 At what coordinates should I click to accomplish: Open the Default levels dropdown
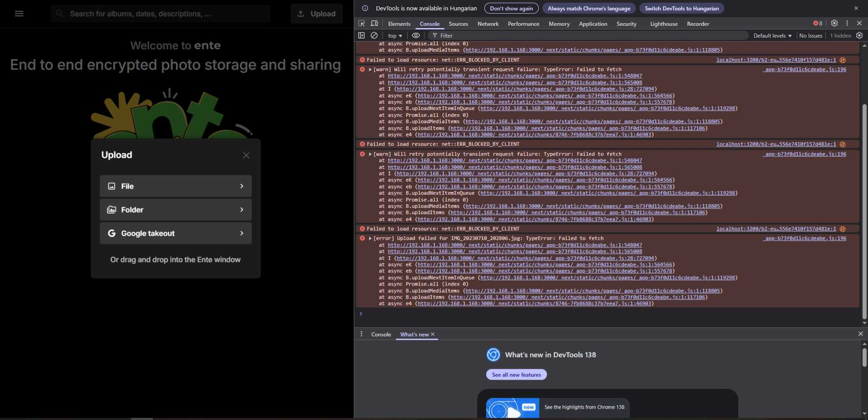[x=773, y=35]
